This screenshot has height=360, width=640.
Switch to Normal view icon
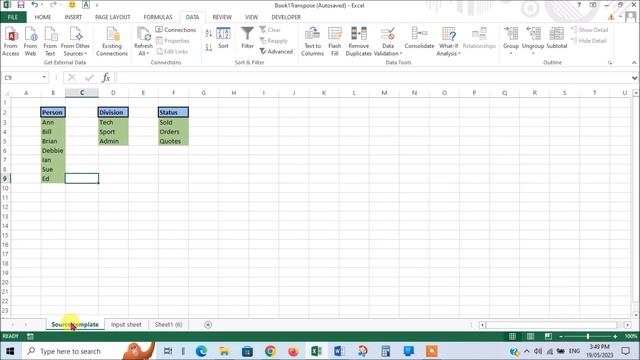click(x=512, y=336)
